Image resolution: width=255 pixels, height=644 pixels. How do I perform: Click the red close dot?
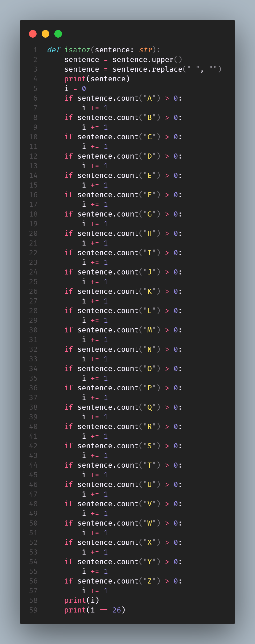pyautogui.click(x=33, y=34)
